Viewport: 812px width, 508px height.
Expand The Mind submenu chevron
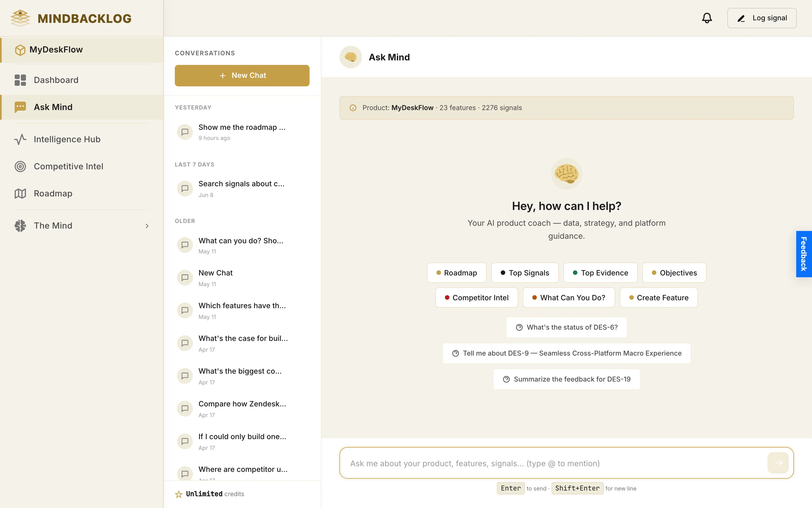[x=147, y=226]
